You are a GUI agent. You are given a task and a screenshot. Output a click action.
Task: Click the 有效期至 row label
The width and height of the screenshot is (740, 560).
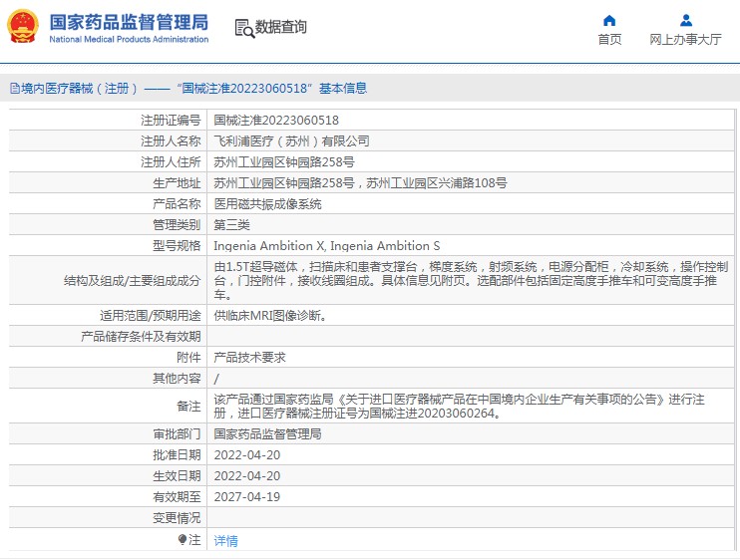(177, 497)
